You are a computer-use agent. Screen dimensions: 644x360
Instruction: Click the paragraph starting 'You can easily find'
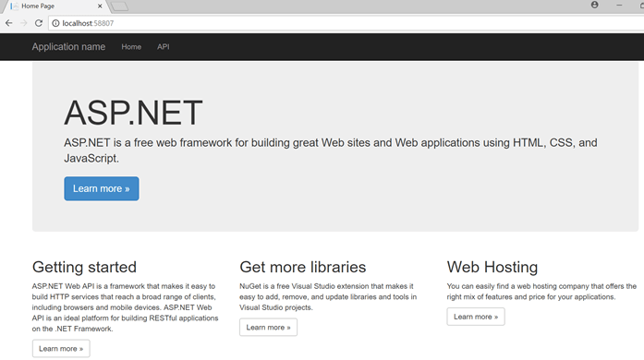(541, 292)
